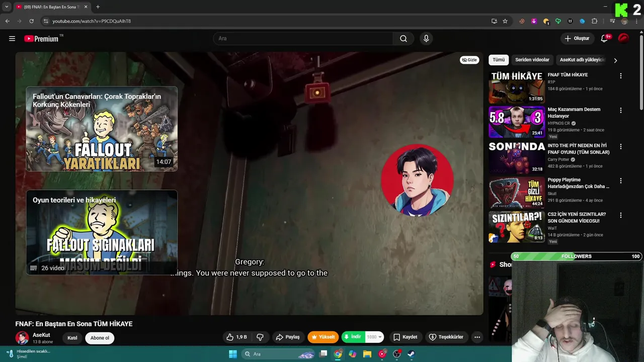Open Windows Start menu
The height and width of the screenshot is (362, 644).
pos(233,354)
